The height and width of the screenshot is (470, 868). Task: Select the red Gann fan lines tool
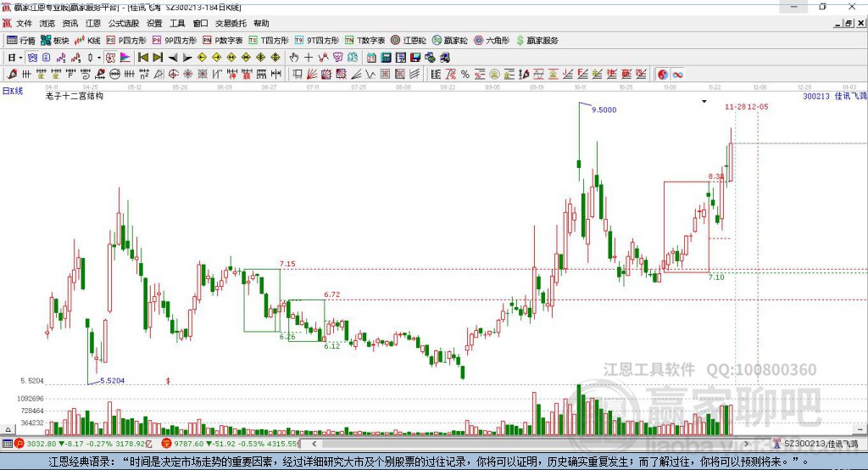(312, 75)
